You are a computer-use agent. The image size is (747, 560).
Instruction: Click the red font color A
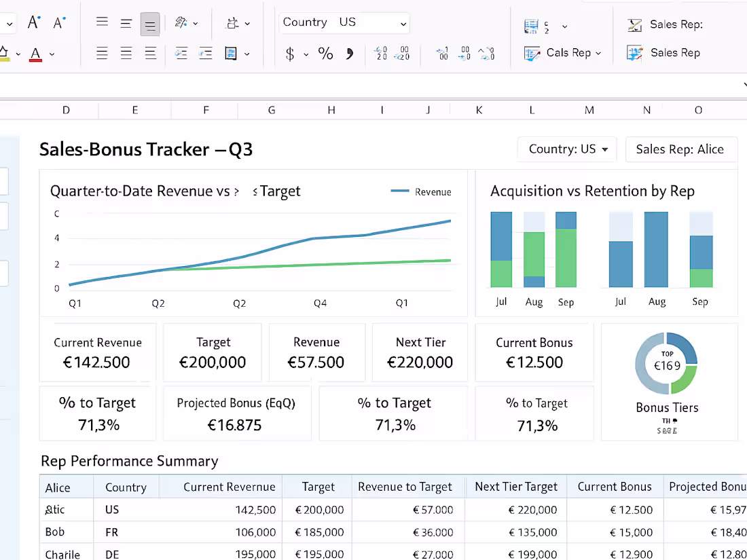coord(36,54)
